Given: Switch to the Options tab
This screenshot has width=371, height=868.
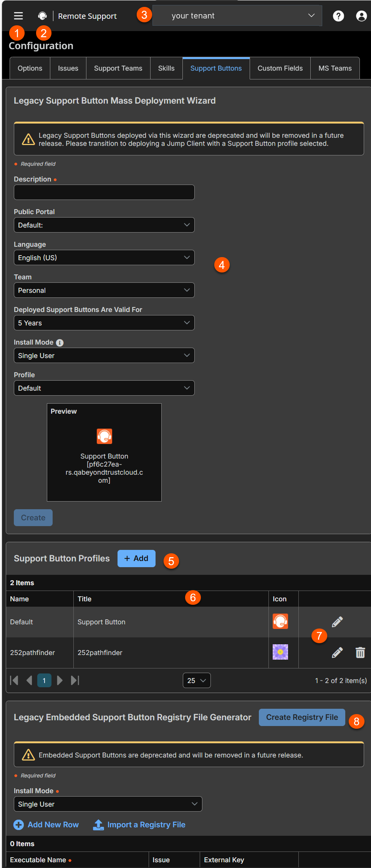Looking at the screenshot, I should tap(30, 68).
